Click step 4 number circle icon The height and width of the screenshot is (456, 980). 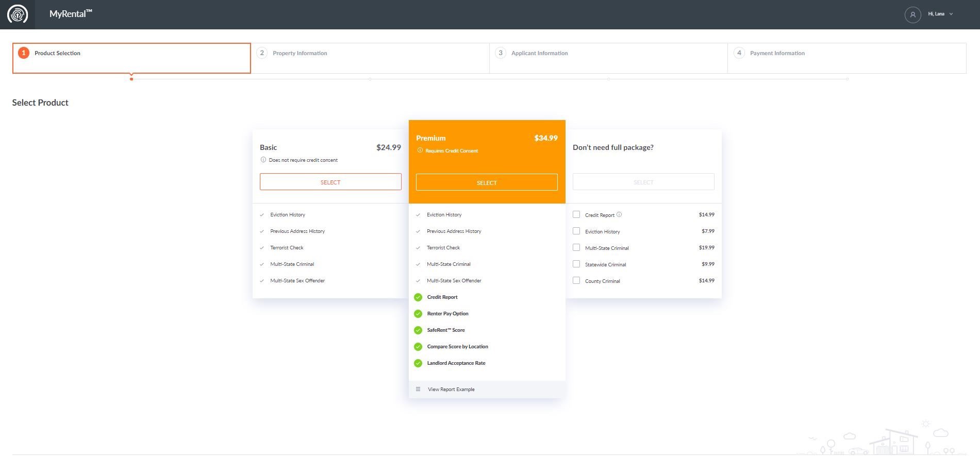[x=739, y=53]
